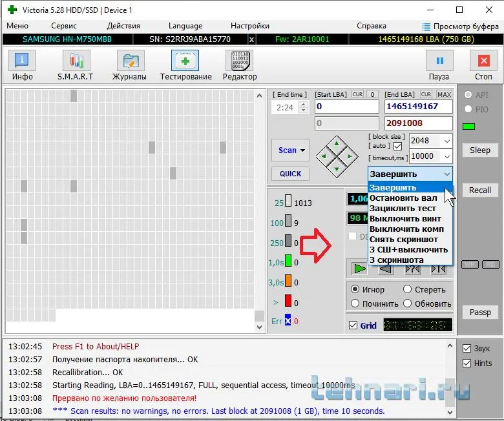Click the down arrow on the diamond navigator
This screenshot has width=504, height=421.
(x=337, y=169)
